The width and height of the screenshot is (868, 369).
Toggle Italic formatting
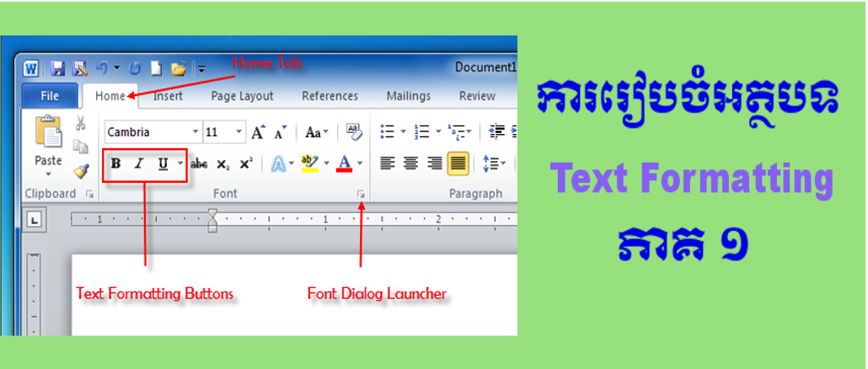(x=139, y=163)
